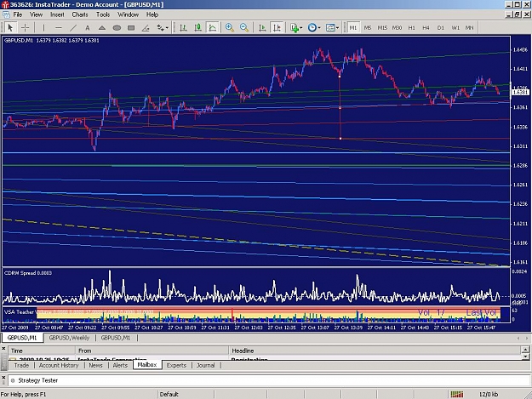The height and width of the screenshot is (399, 532).
Task: Open the Journal terminal tab
Action: pyautogui.click(x=206, y=366)
